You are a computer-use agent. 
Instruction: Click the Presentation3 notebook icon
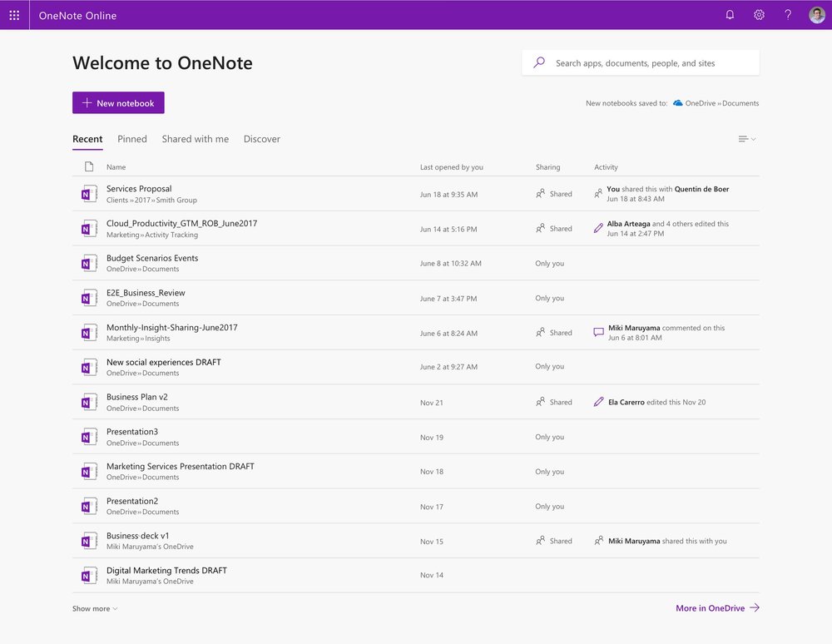point(89,437)
